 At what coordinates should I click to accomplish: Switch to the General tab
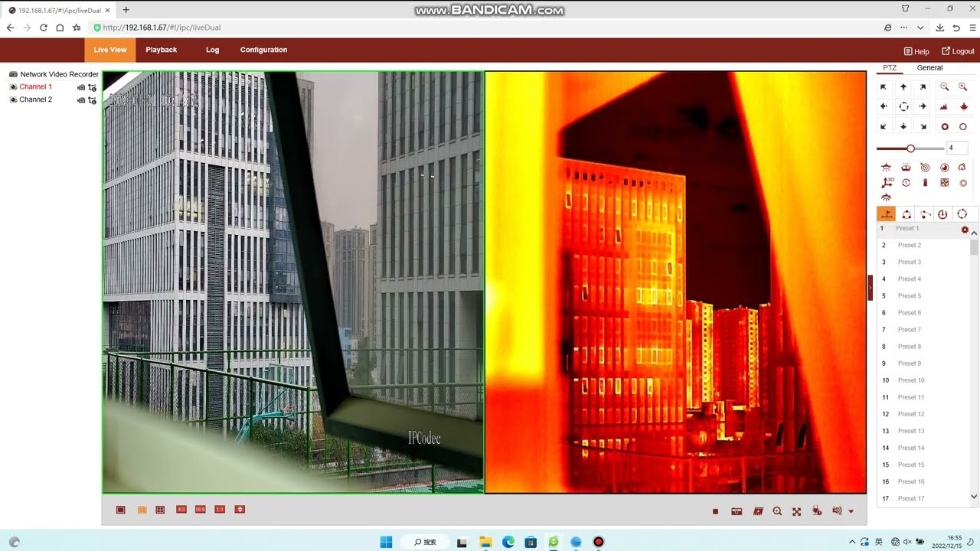pyautogui.click(x=929, y=67)
